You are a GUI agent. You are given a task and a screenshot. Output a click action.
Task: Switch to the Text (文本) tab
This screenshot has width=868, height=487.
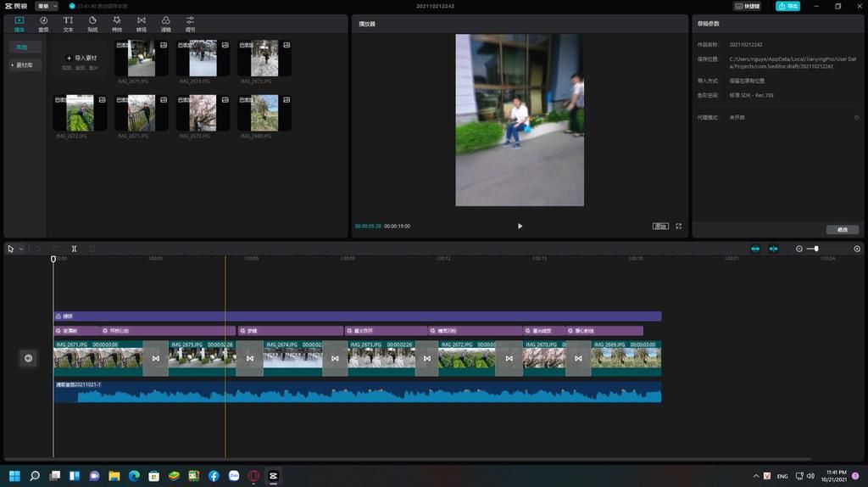tap(68, 23)
